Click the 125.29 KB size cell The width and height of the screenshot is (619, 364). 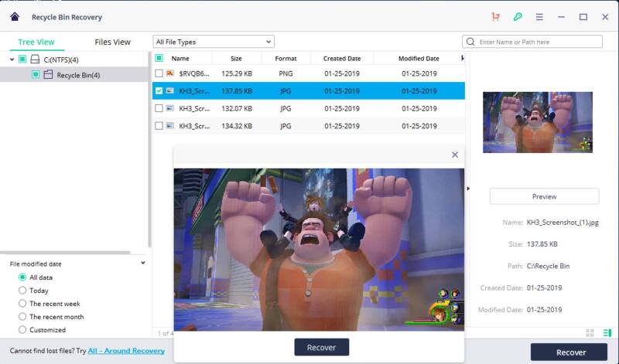(x=237, y=73)
